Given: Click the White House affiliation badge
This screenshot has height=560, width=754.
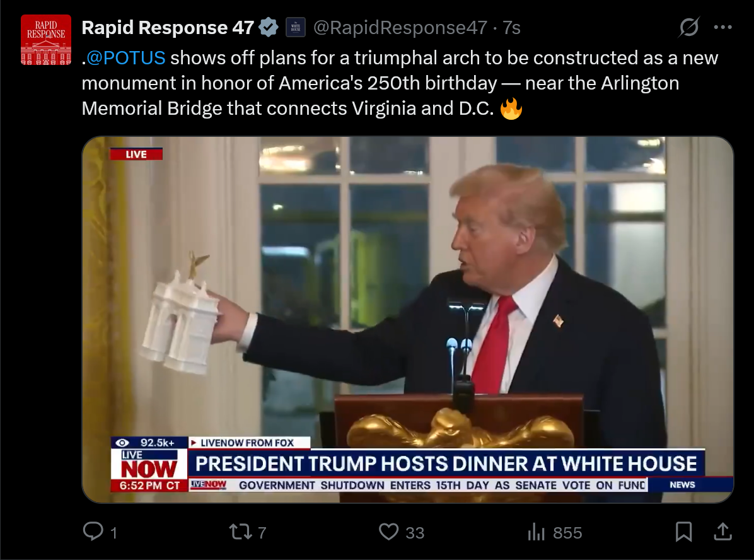Looking at the screenshot, I should point(296,27).
